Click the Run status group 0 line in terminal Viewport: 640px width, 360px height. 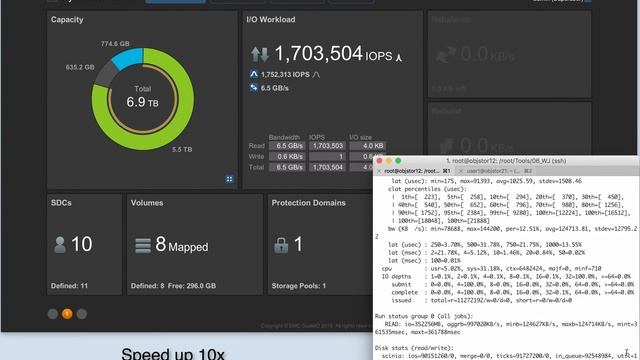click(424, 316)
